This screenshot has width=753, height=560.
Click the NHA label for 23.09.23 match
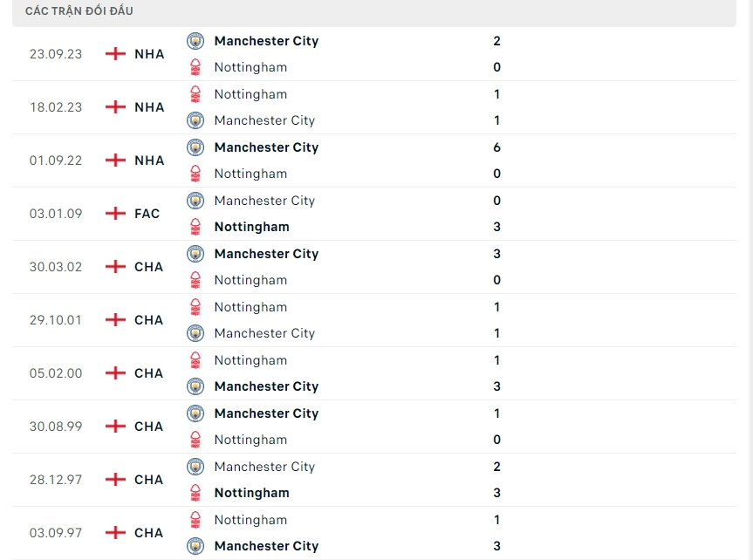pos(149,54)
